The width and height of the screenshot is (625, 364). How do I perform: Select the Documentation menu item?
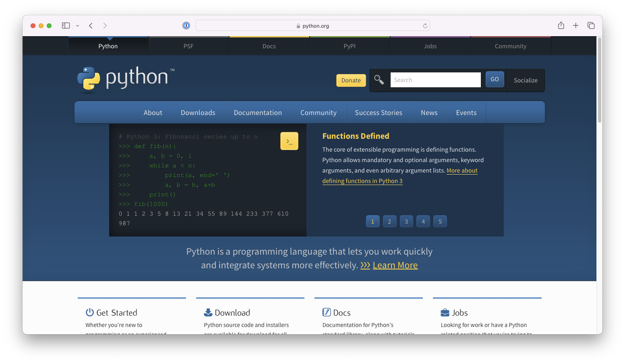coord(258,113)
